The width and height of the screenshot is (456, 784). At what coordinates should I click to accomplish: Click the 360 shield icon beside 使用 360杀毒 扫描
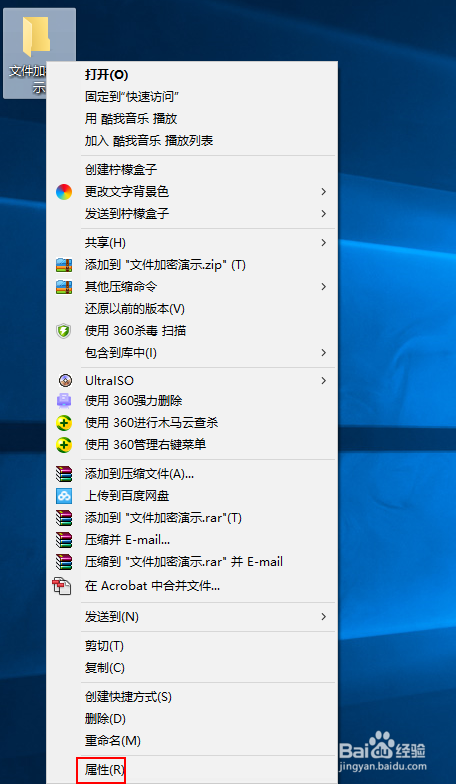tap(64, 331)
